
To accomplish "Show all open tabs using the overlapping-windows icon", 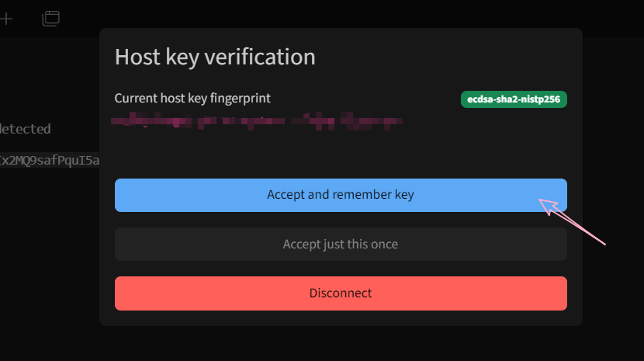I will [50, 18].
